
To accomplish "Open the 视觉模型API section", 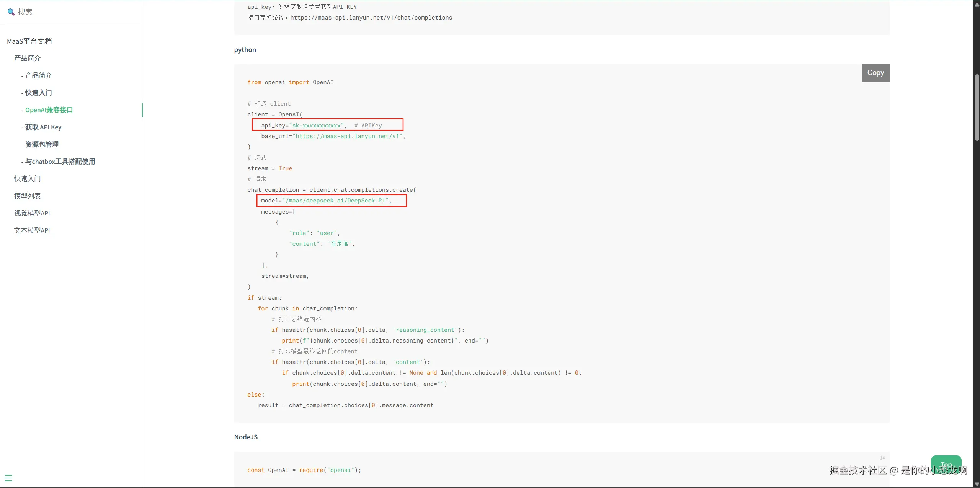I will [32, 213].
